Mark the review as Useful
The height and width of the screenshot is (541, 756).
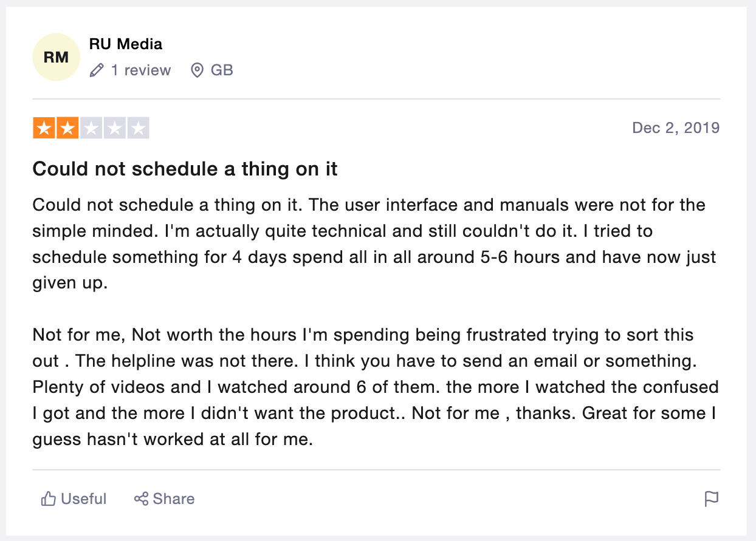tap(84, 499)
